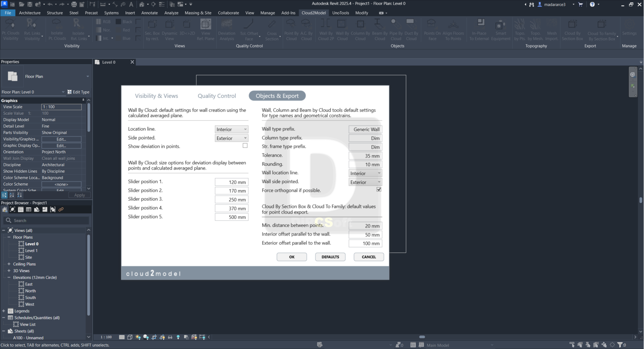Click the Open file icon in quick access toolbar
The image size is (644, 349).
[21, 4]
